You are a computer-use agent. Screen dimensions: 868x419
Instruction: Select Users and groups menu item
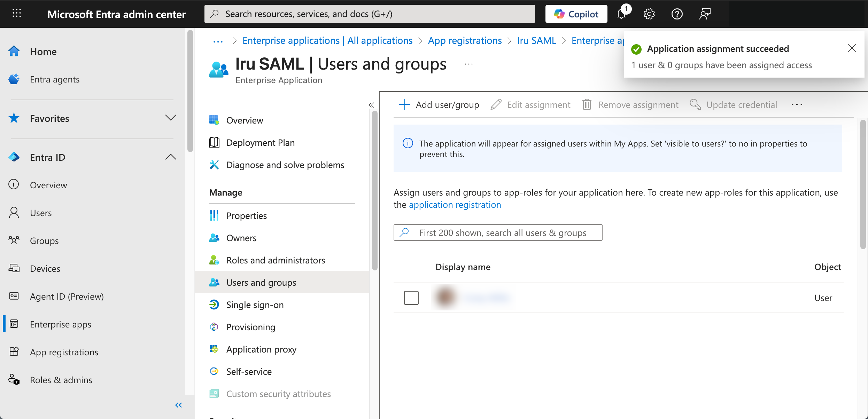pyautogui.click(x=282, y=282)
